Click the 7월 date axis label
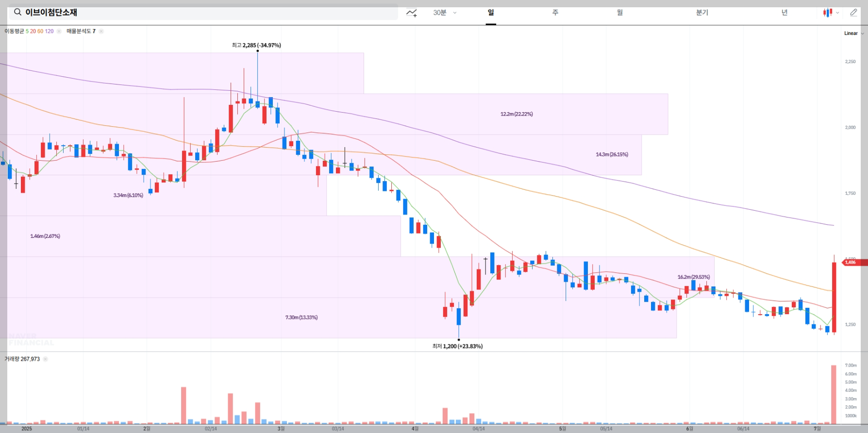This screenshot has height=433, width=868. click(818, 429)
